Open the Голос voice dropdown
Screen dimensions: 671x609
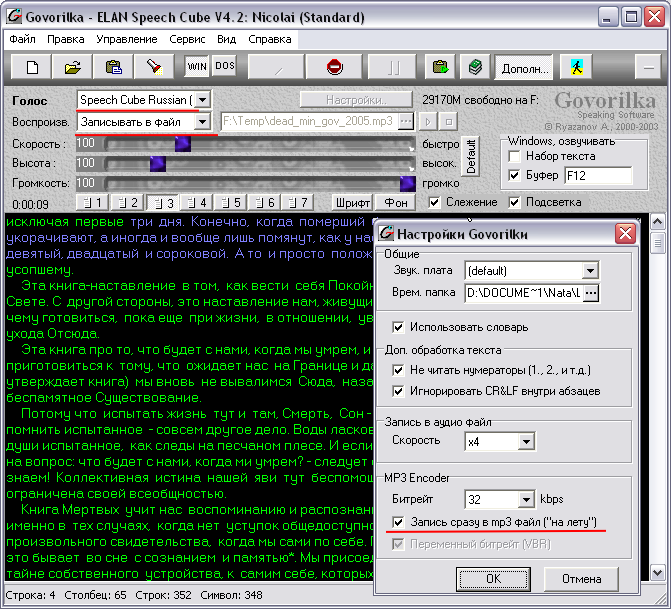tap(202, 100)
